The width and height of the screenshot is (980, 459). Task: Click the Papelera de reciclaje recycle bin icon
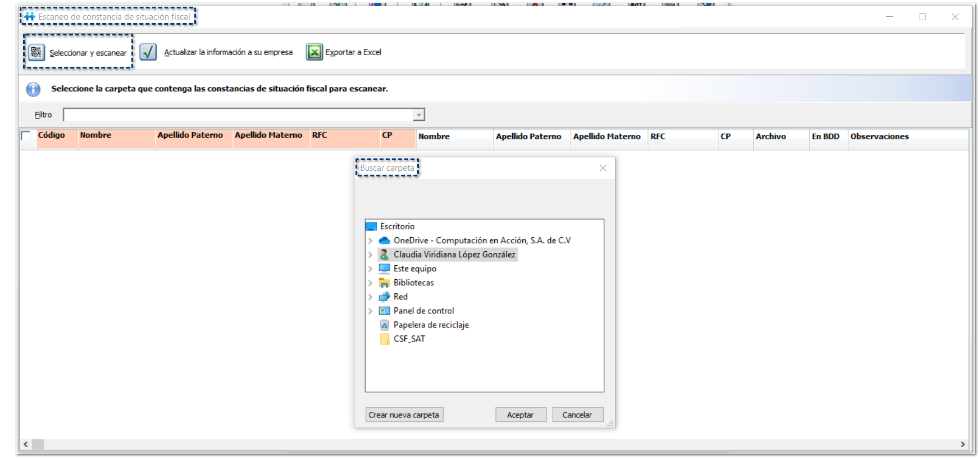pyautogui.click(x=385, y=325)
